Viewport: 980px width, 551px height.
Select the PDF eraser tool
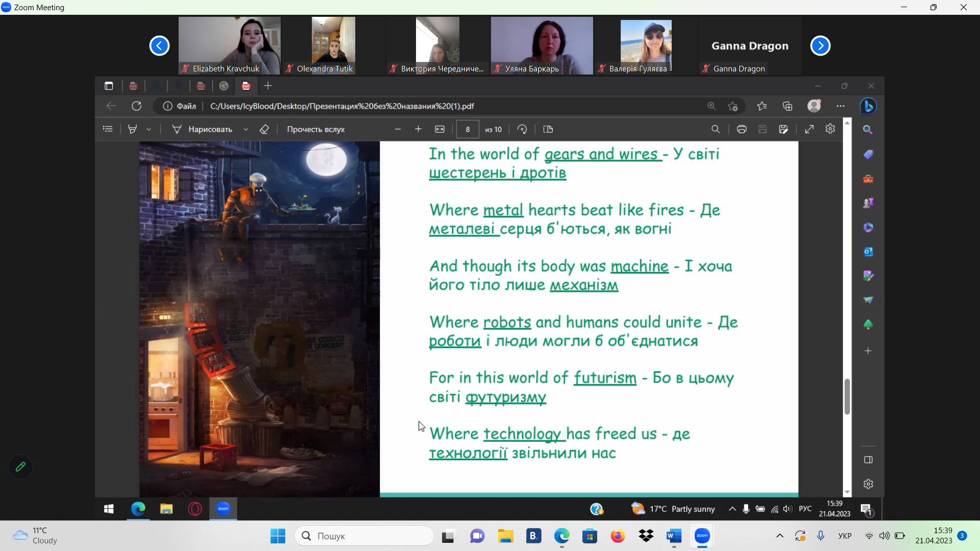264,129
